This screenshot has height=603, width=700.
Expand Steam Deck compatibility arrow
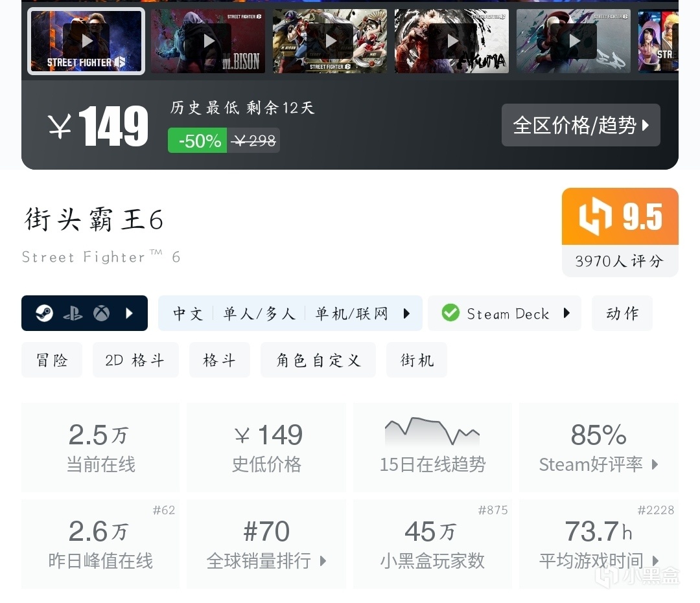tap(566, 313)
